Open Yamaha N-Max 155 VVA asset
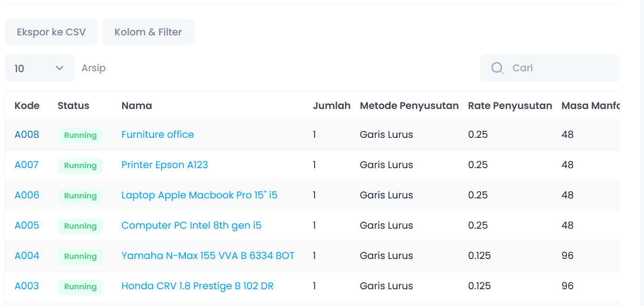Image resolution: width=644 pixels, height=306 pixels. coord(208,256)
